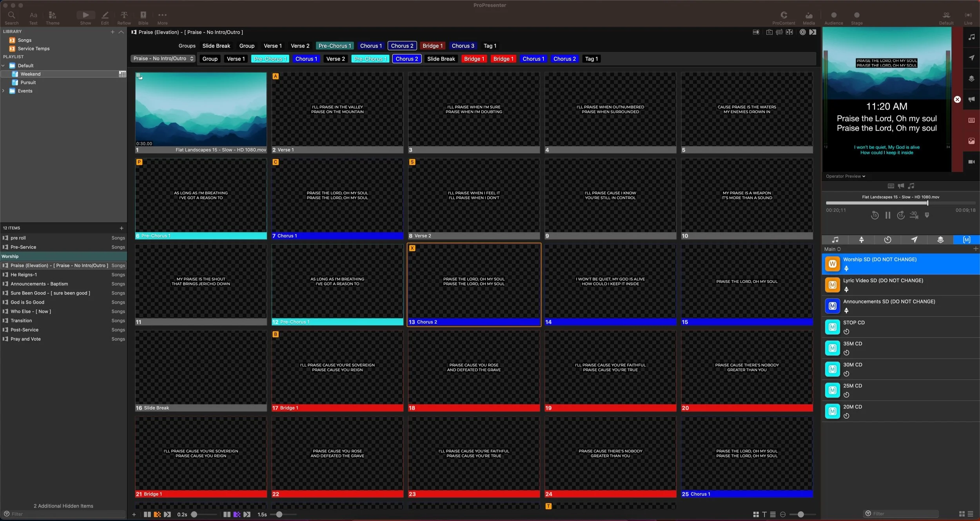Click the Tag 1 group button

(490, 46)
